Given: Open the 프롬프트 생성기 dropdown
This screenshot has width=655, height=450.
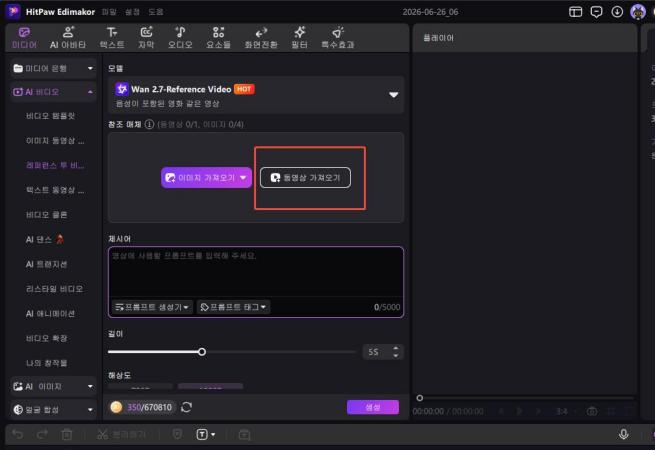Looking at the screenshot, I should tap(152, 307).
